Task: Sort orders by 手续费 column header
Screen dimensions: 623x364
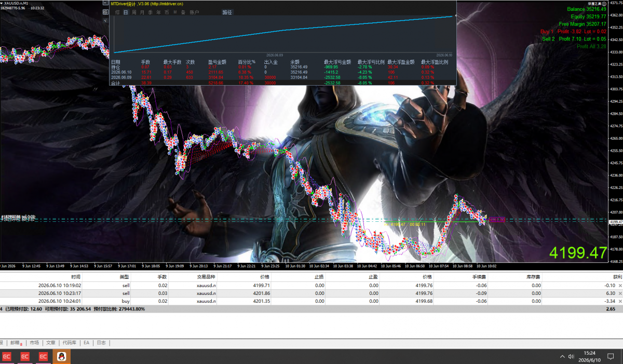Action: coord(480,277)
